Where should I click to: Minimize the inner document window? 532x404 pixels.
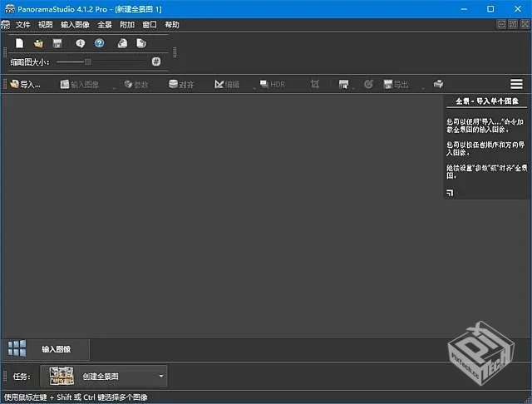coord(501,24)
